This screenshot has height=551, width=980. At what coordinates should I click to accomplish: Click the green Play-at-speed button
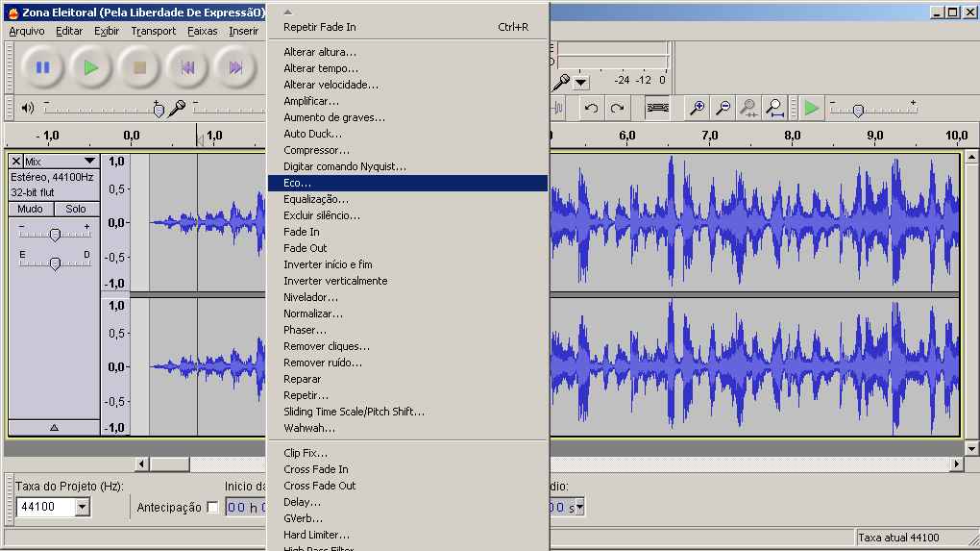[x=811, y=109]
